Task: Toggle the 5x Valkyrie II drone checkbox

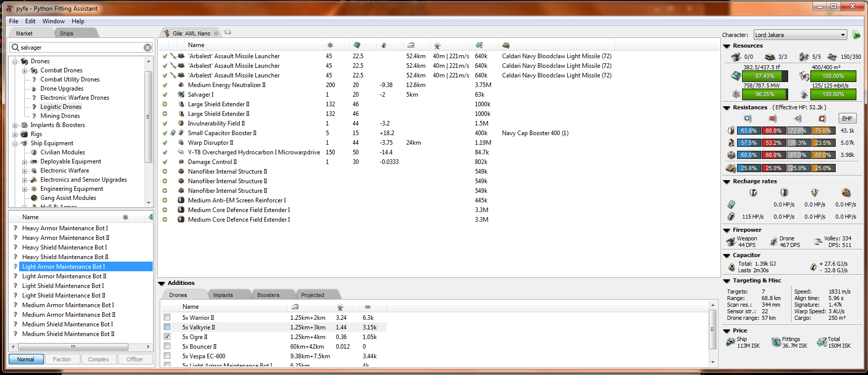Action: click(167, 327)
